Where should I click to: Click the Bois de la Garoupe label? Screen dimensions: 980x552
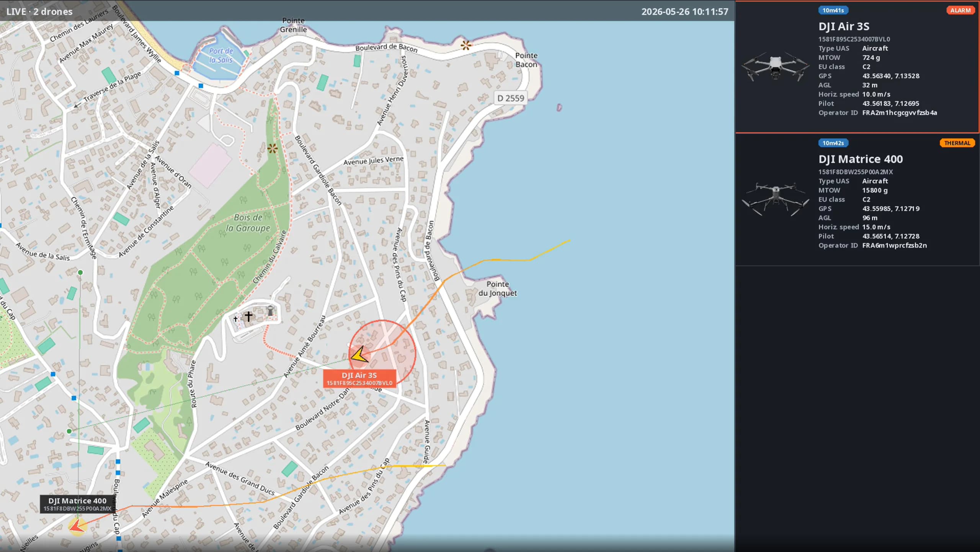(x=248, y=223)
